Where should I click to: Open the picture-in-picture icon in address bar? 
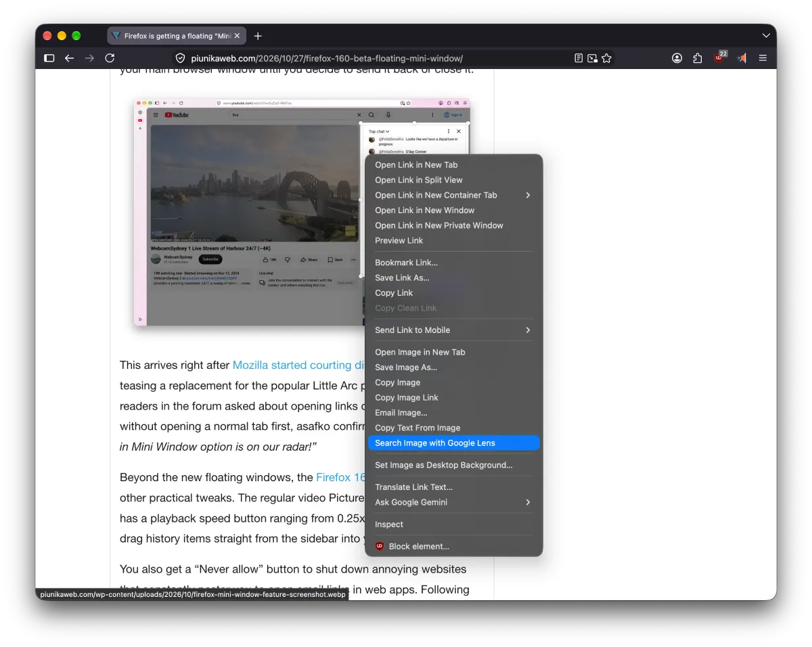tap(592, 58)
